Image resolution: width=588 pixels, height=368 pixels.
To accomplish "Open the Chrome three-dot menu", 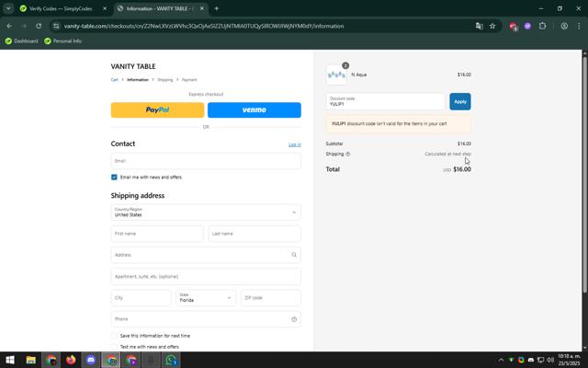I will pos(579,26).
